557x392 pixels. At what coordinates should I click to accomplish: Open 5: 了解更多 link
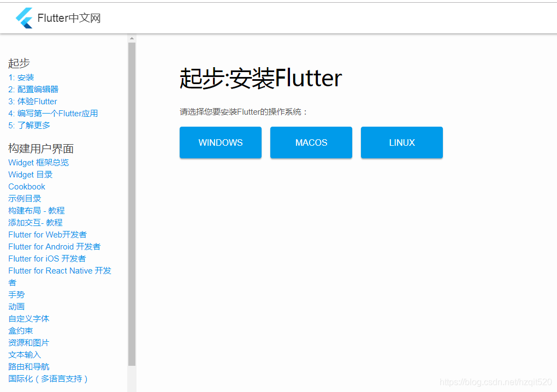(x=29, y=126)
